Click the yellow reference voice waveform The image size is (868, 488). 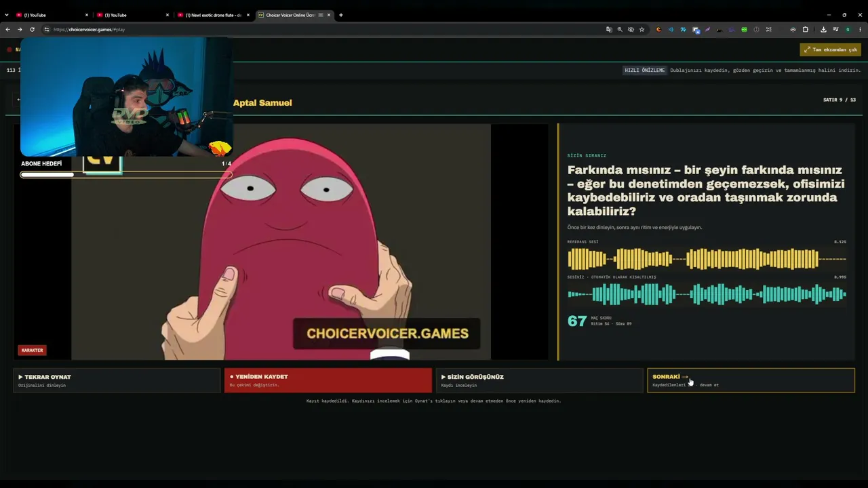pos(707,259)
